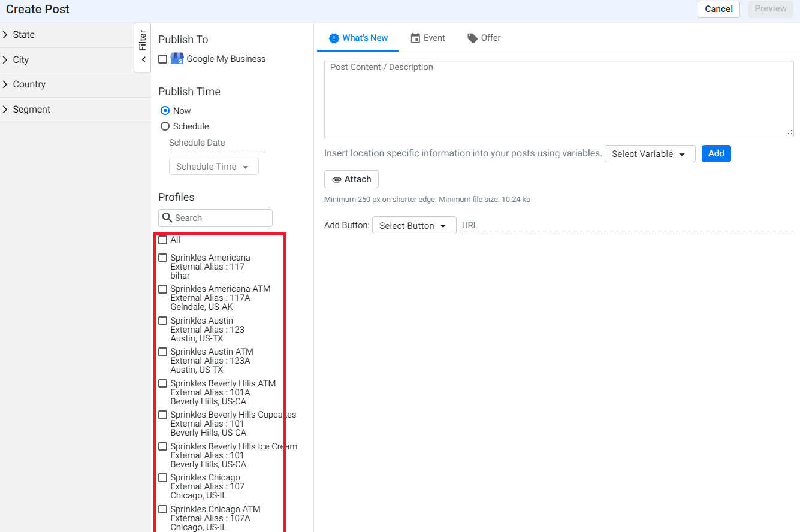Check the Sprinkles Austin profile checkbox
Image resolution: width=800 pixels, height=532 pixels.
coord(162,321)
